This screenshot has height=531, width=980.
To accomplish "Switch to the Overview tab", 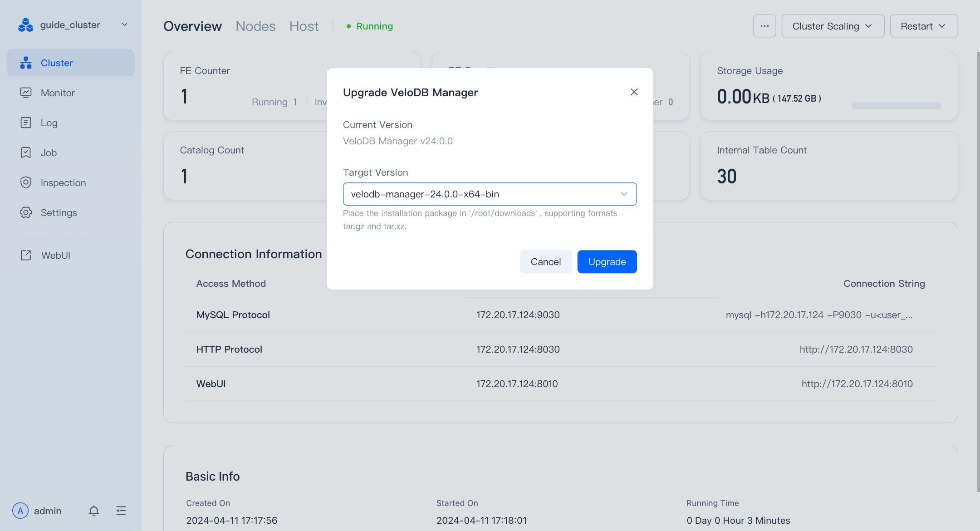I will pos(192,26).
